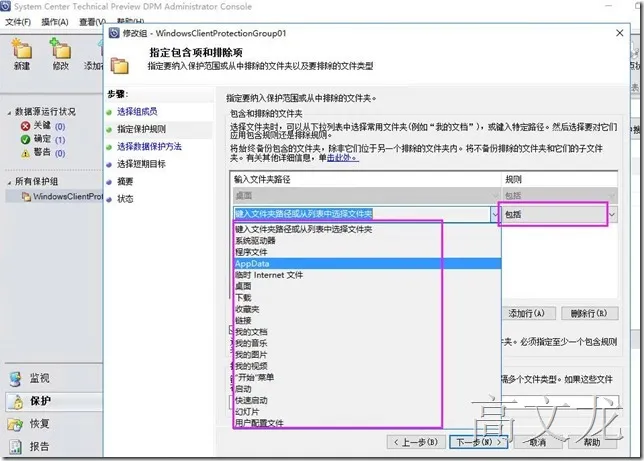Viewport: 644px width, 461px height.
Task: Click the 帮助 help button
Action: [591, 442]
